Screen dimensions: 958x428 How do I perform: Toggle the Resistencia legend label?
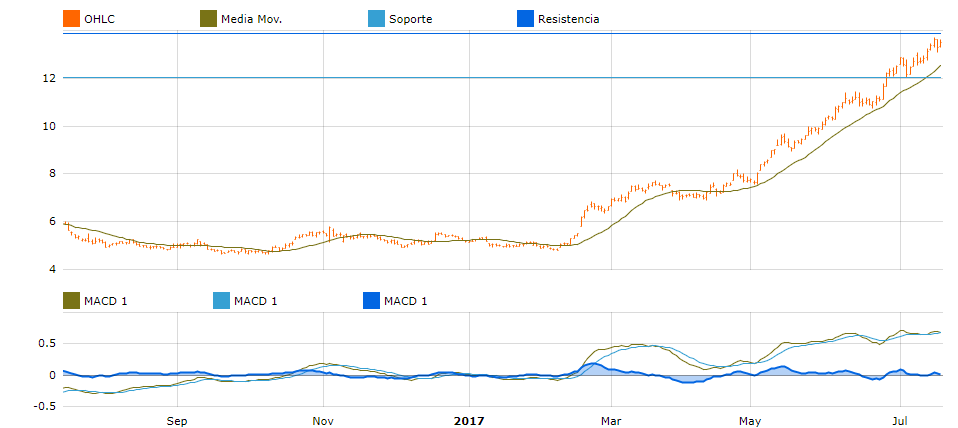568,19
